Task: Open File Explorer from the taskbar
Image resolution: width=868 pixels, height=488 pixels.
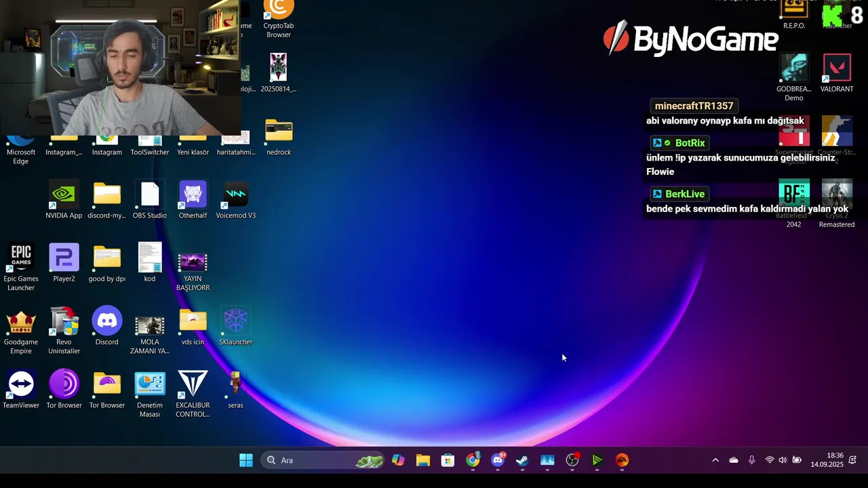Action: [423, 460]
